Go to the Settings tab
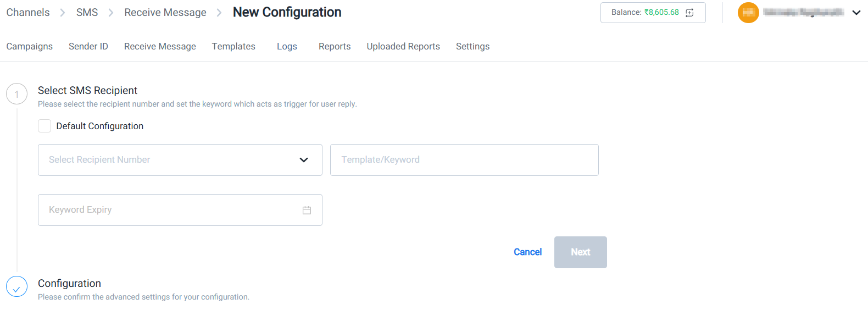The width and height of the screenshot is (868, 321). 472,46
